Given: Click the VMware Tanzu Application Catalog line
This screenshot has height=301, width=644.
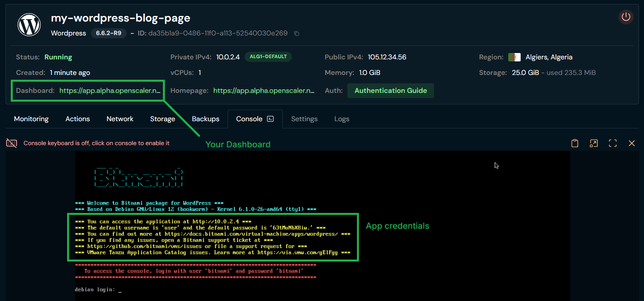Looking at the screenshot, I should (213, 253).
